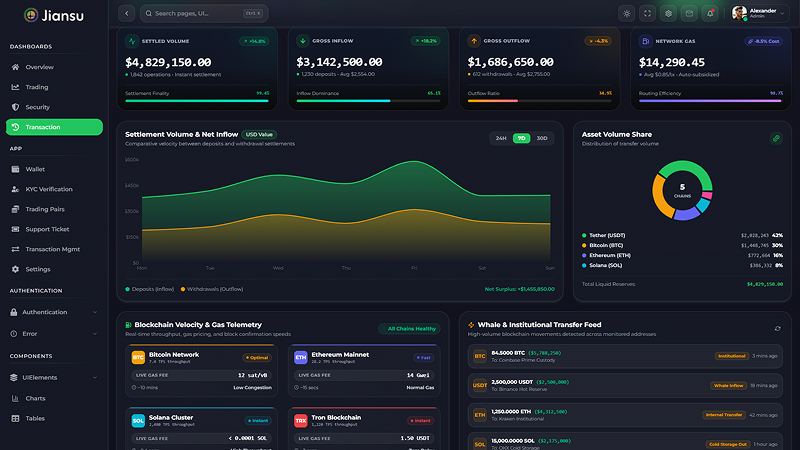
Task: Click the Settled Volume pulse icon
Action: click(132, 41)
